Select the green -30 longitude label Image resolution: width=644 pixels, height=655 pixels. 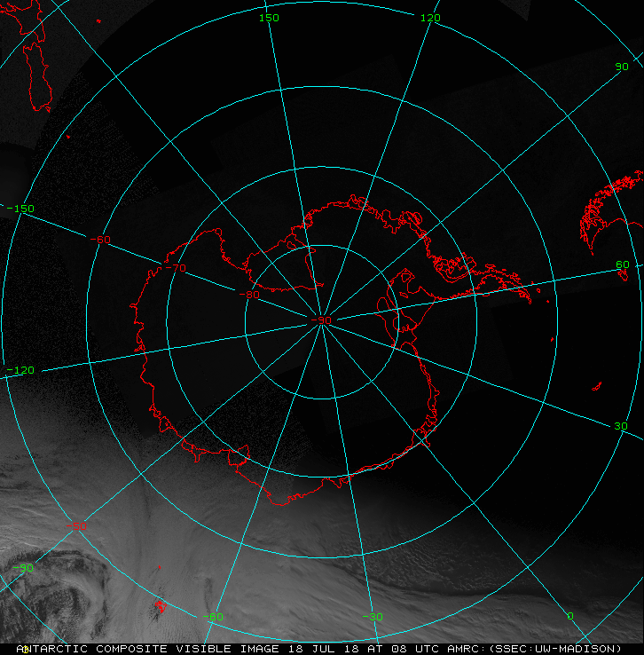373,617
